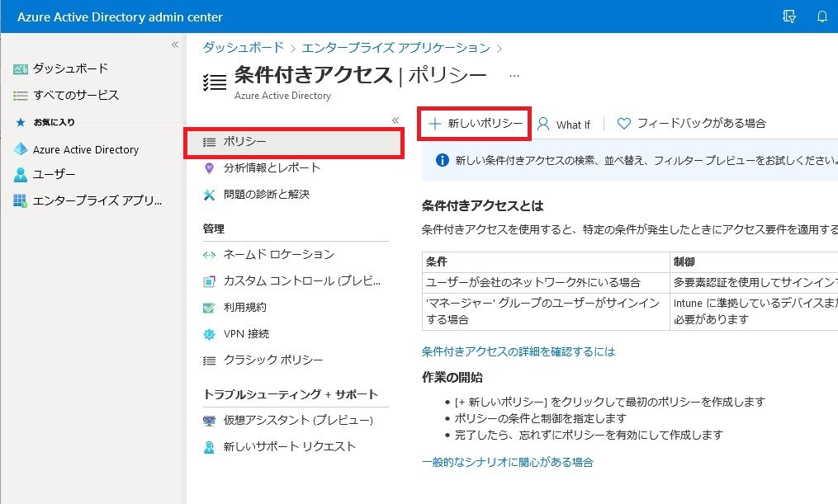This screenshot has height=504, width=838.
Task: Click the 新しいサポート リクエスト person icon
Action: point(209,447)
